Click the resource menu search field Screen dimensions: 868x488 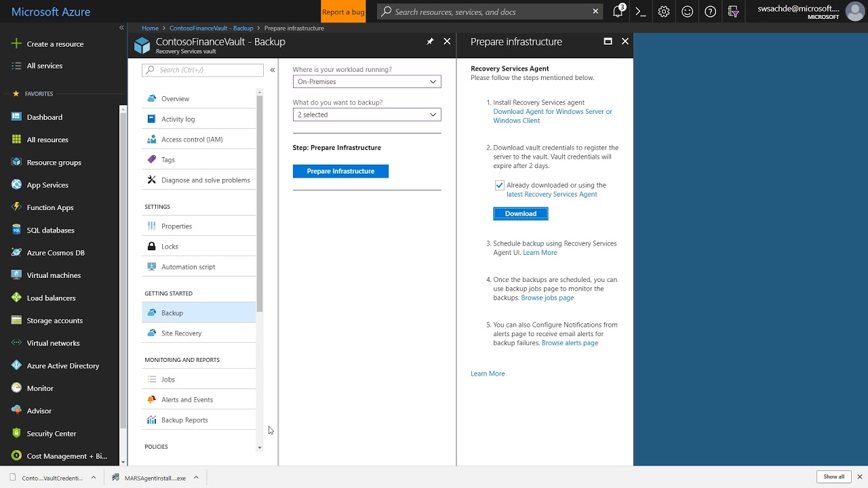tap(203, 70)
